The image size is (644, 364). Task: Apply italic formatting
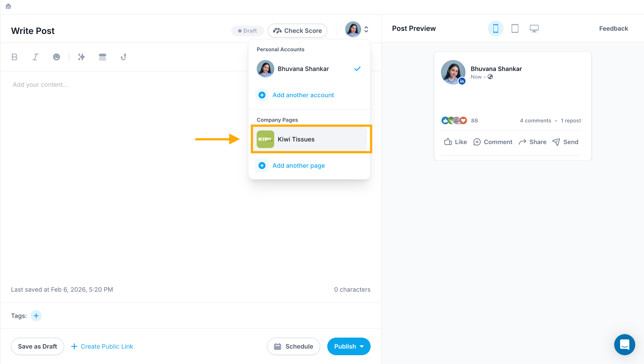(36, 57)
